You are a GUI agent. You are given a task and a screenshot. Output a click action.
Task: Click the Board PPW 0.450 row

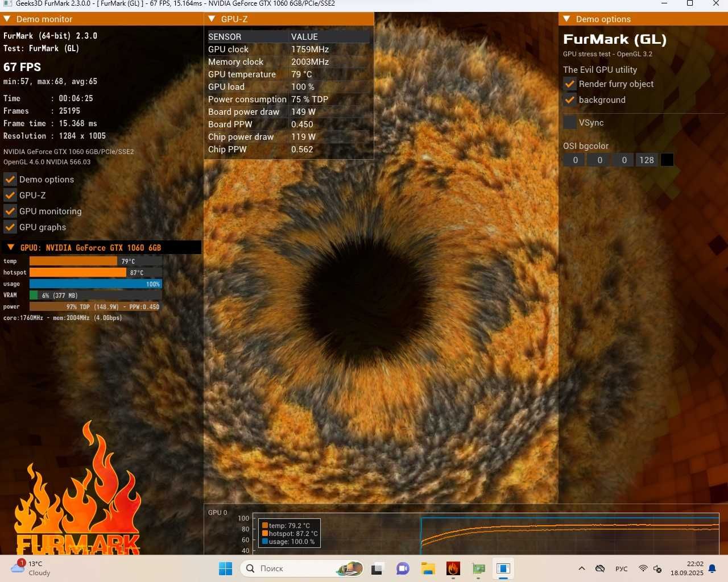click(288, 124)
